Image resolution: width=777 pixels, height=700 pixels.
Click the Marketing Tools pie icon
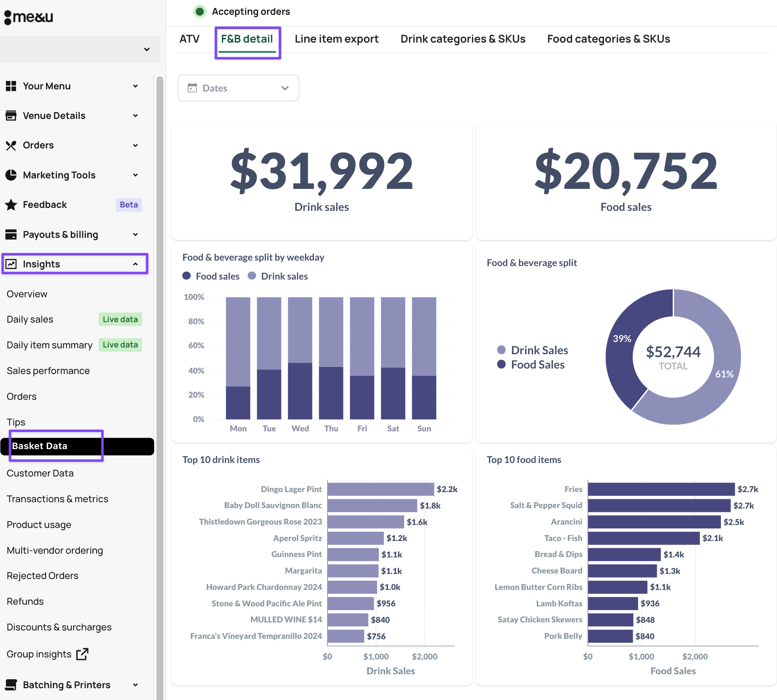pyautogui.click(x=11, y=175)
